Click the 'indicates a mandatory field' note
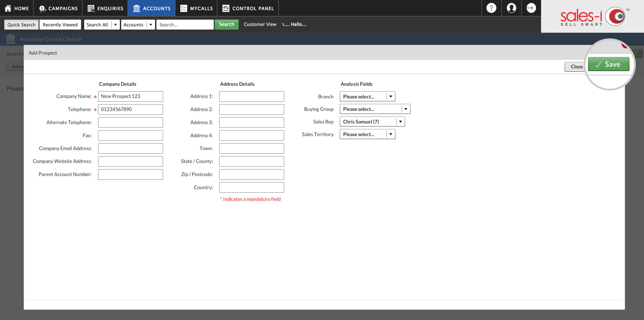 click(x=250, y=199)
